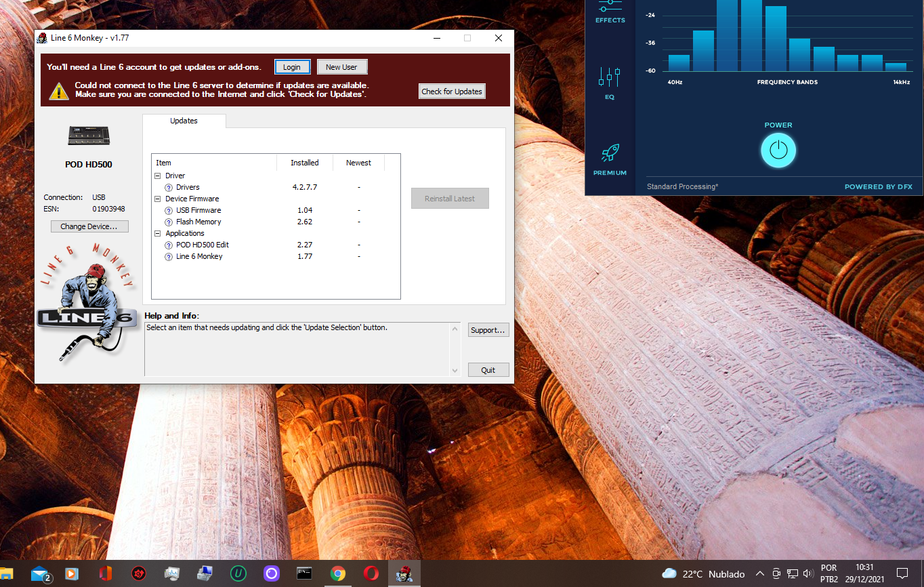Collapse the Applications tree group

[158, 234]
